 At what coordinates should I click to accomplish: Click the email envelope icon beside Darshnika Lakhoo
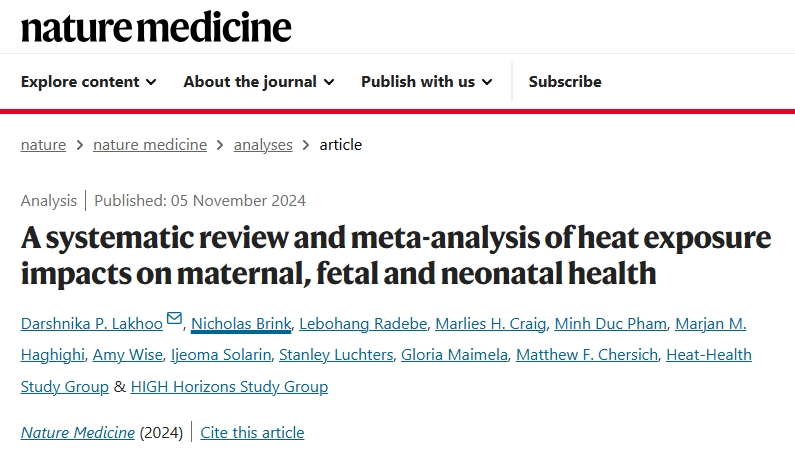point(174,318)
